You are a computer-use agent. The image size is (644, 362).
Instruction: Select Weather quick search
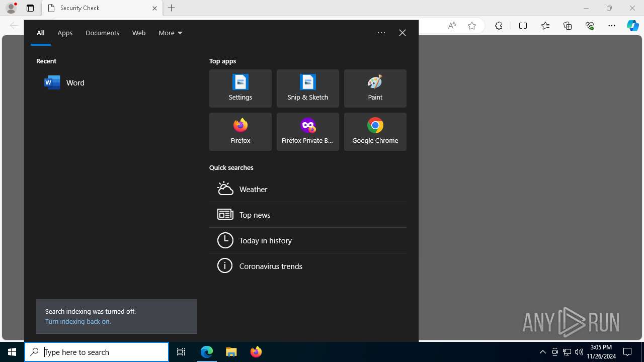307,189
